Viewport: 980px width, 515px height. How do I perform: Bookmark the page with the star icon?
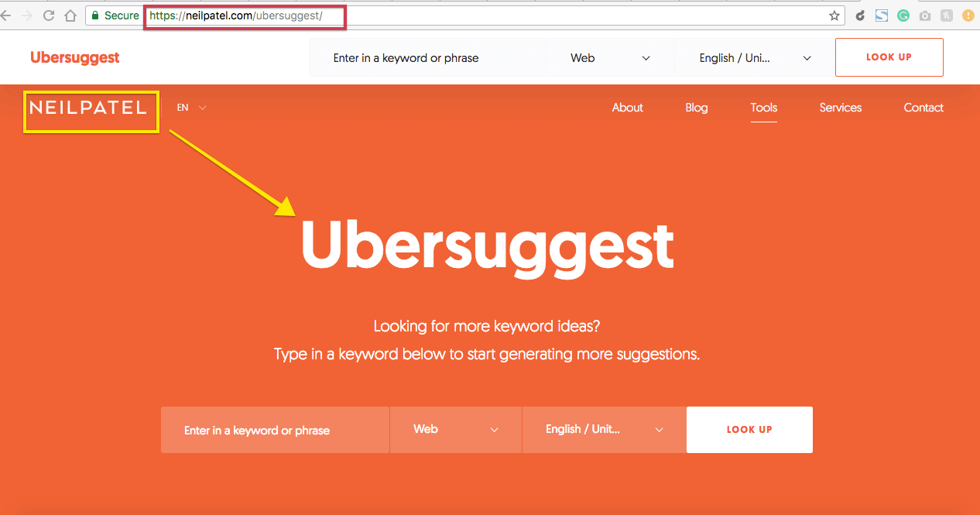[x=834, y=15]
